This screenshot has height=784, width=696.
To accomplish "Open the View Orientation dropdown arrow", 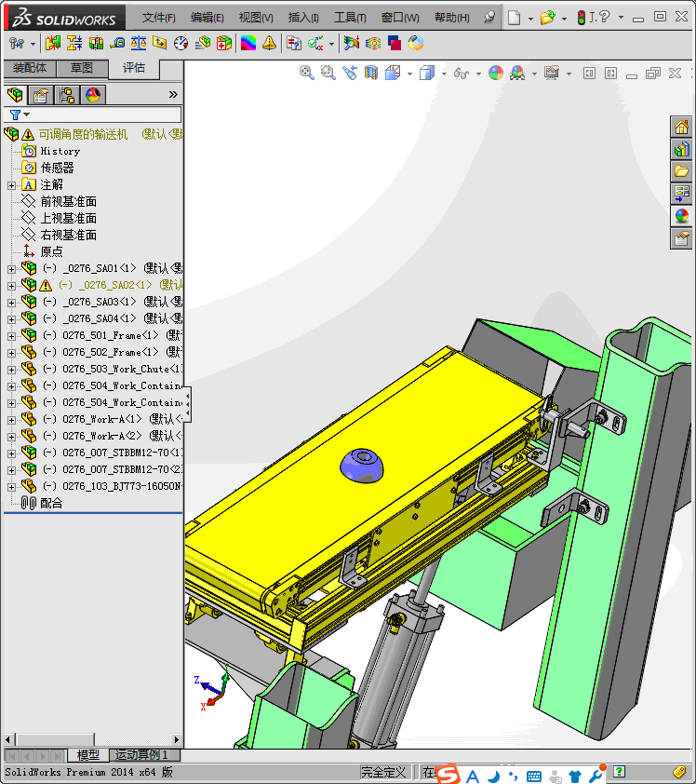I will 409,74.
